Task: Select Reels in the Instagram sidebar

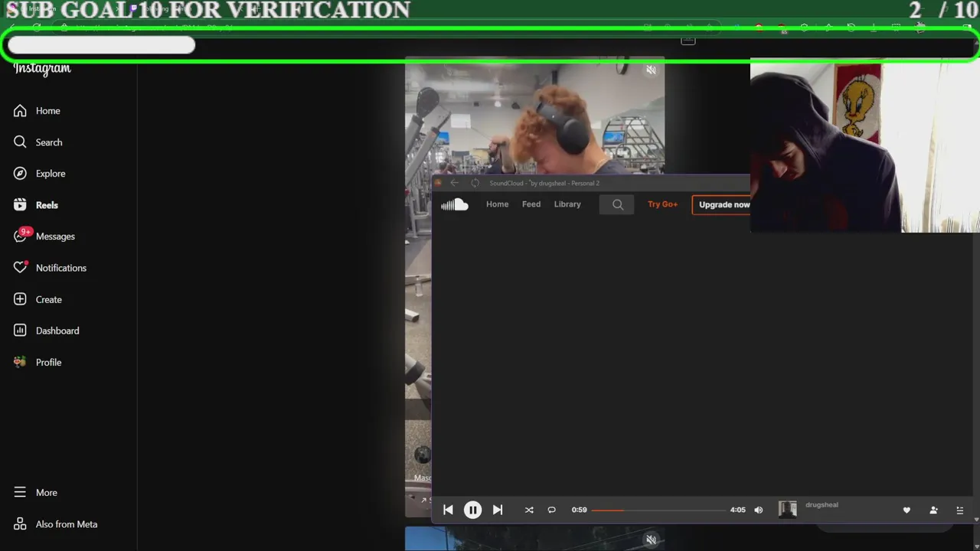Action: pos(36,205)
